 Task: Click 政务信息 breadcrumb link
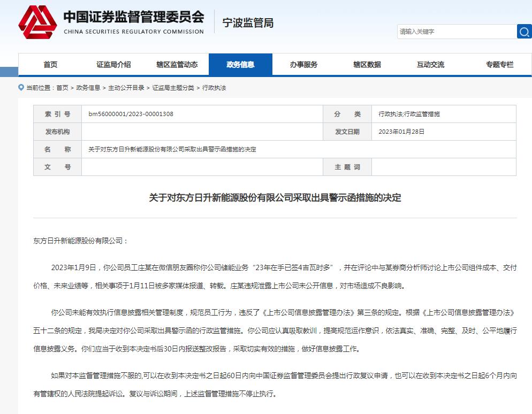[88, 88]
